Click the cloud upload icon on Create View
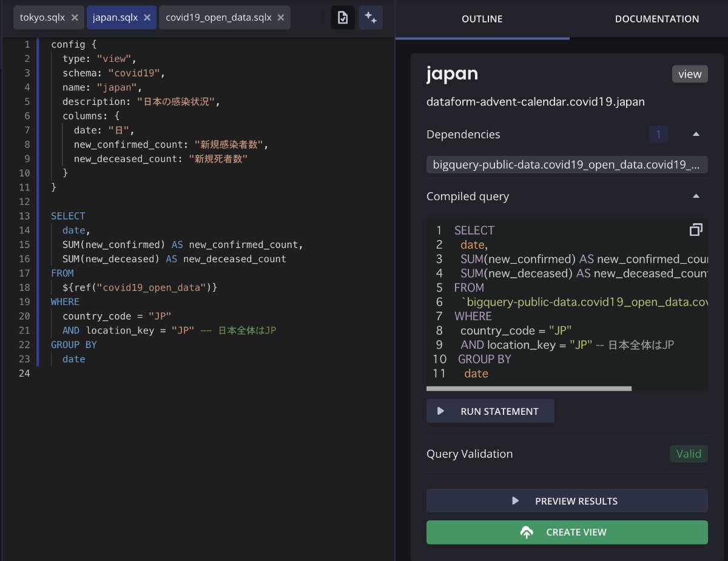Viewport: 728px width, 561px height. click(x=527, y=532)
